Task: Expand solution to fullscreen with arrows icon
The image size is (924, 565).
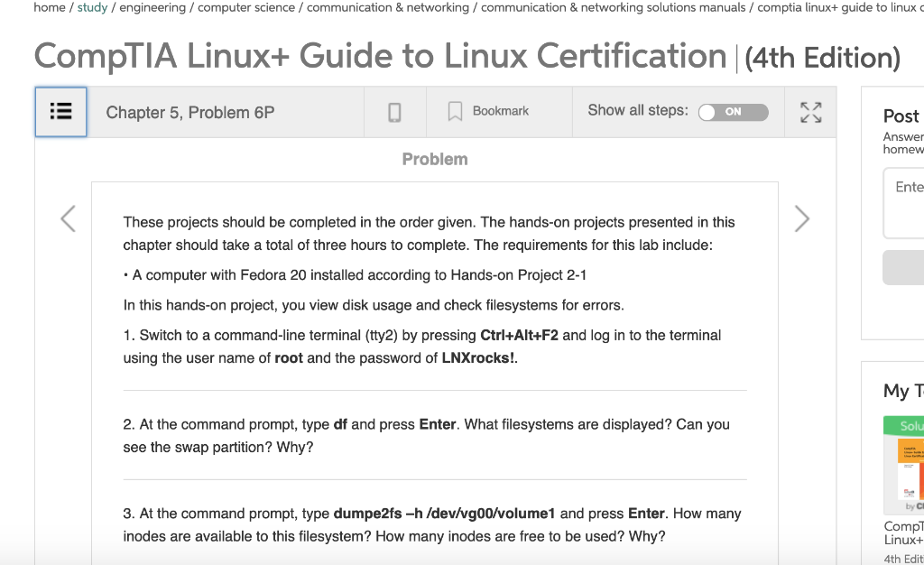Action: tap(811, 112)
